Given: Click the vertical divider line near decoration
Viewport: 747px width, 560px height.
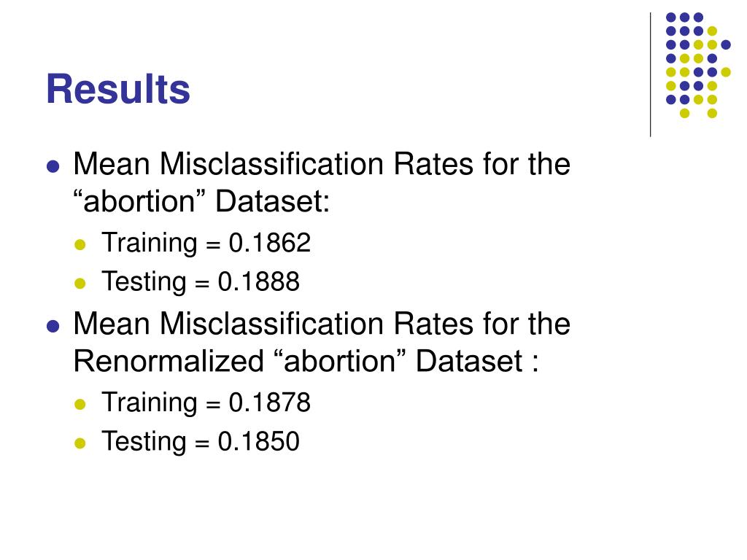Looking at the screenshot, I should [x=650, y=75].
